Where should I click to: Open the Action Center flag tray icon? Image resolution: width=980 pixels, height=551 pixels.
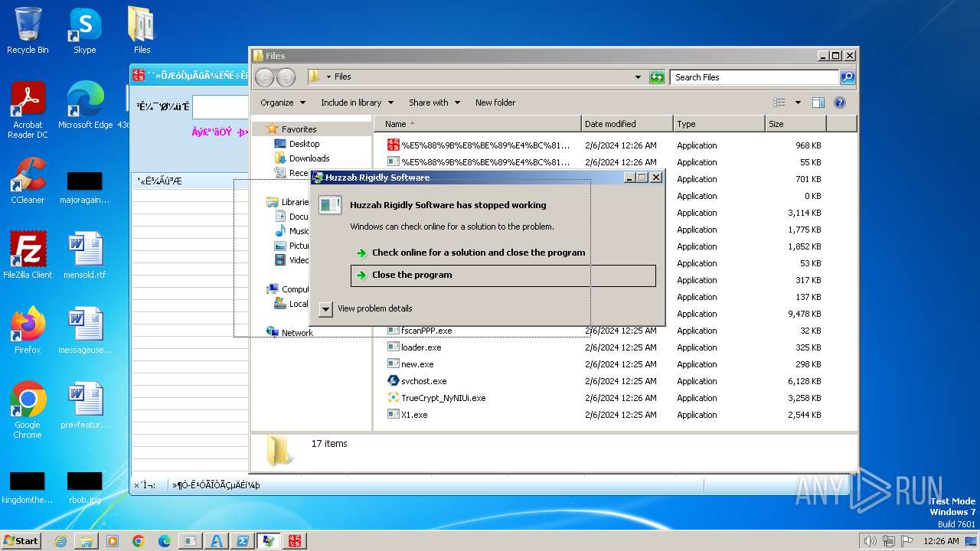906,541
